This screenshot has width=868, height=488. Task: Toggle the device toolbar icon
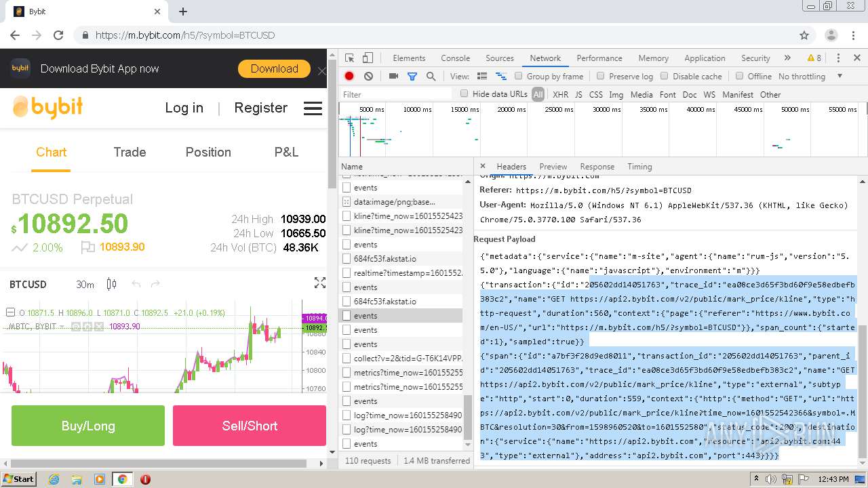[x=368, y=58]
